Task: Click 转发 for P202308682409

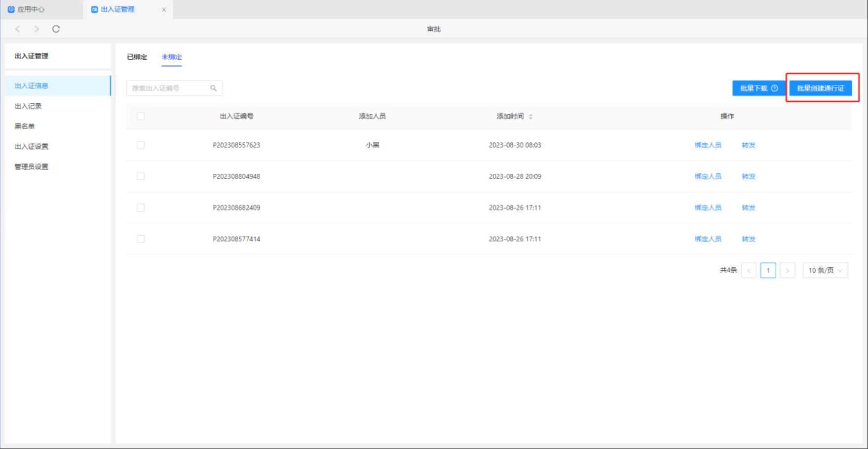Action: (749, 208)
